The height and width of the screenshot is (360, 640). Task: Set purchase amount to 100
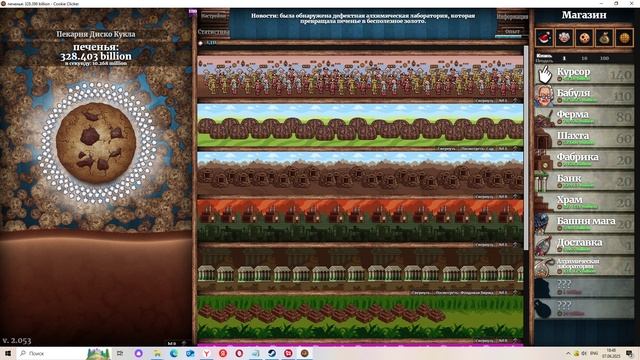pos(604,58)
